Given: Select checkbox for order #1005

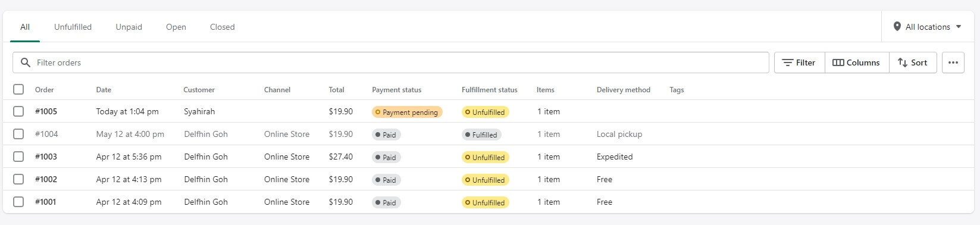Looking at the screenshot, I should click(x=18, y=111).
